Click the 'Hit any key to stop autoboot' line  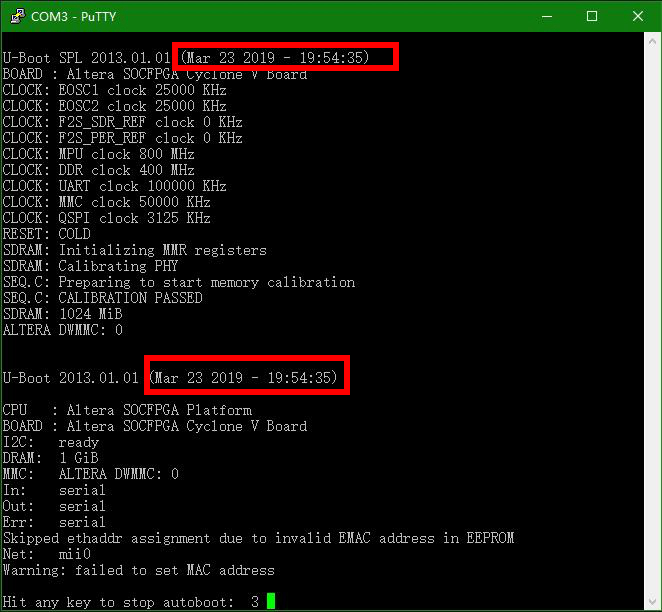tap(131, 602)
